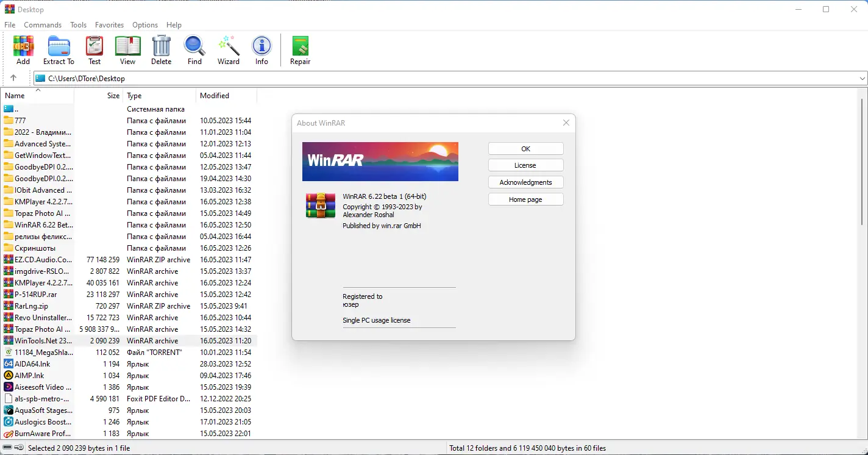Open the Commands menu
The width and height of the screenshot is (868, 455).
click(43, 25)
